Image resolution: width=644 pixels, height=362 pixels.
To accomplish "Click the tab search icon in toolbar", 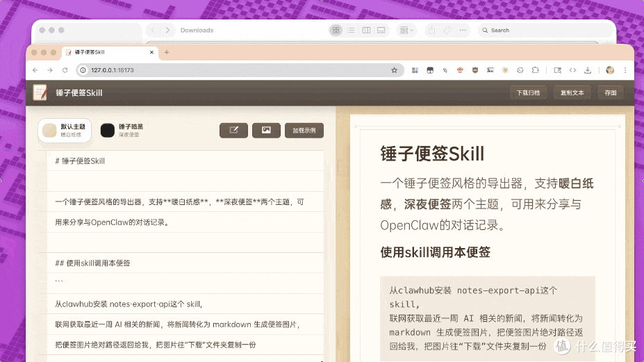I will click(x=558, y=70).
